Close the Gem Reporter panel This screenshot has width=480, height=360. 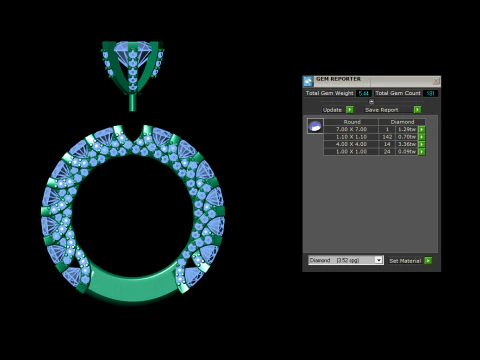point(436,81)
